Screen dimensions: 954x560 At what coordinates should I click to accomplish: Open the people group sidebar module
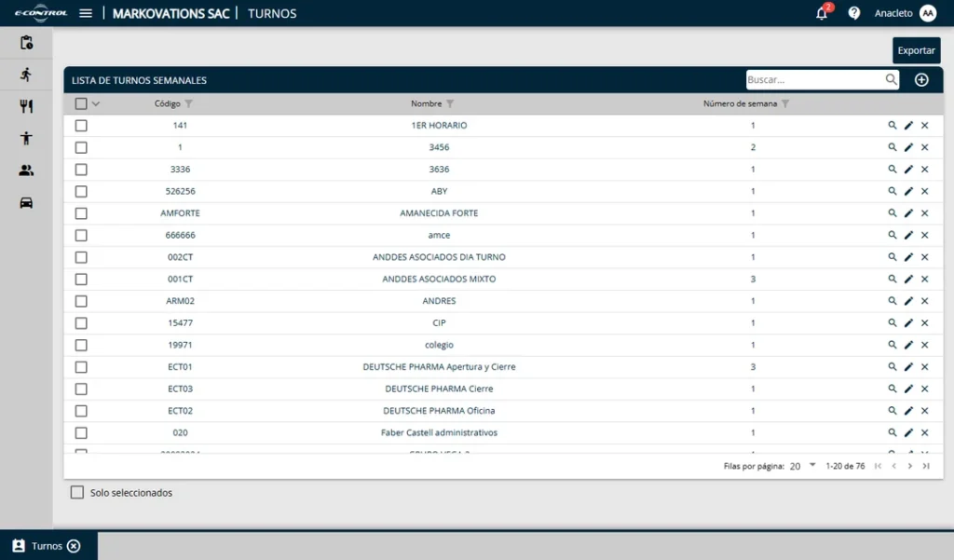tap(26, 171)
